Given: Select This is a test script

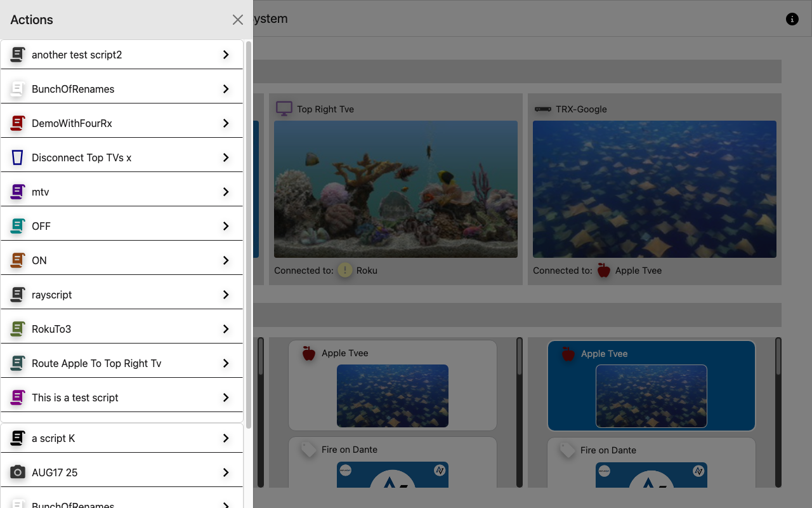Looking at the screenshot, I should point(122,398).
